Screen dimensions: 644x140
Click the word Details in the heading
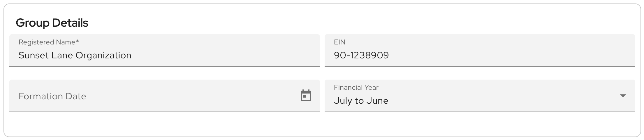click(x=70, y=23)
